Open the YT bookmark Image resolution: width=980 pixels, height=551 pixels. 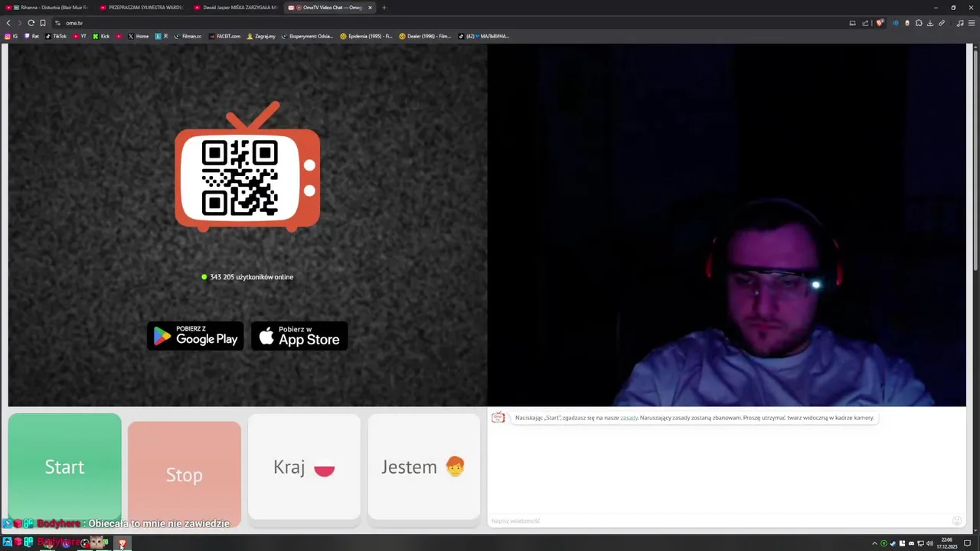[80, 36]
